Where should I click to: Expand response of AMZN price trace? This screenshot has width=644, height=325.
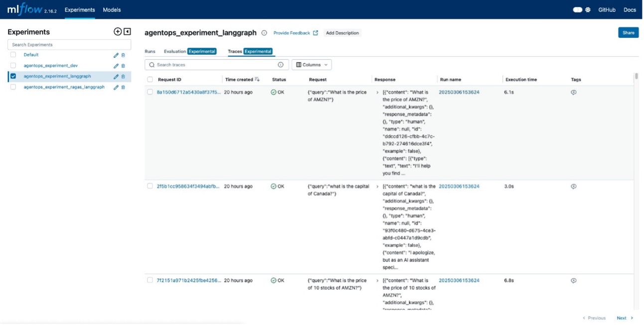click(377, 93)
